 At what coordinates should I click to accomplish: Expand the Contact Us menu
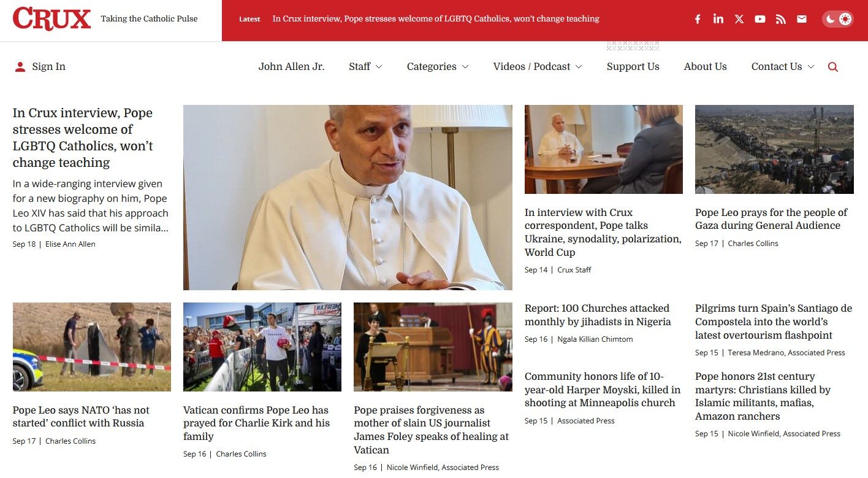pos(783,67)
